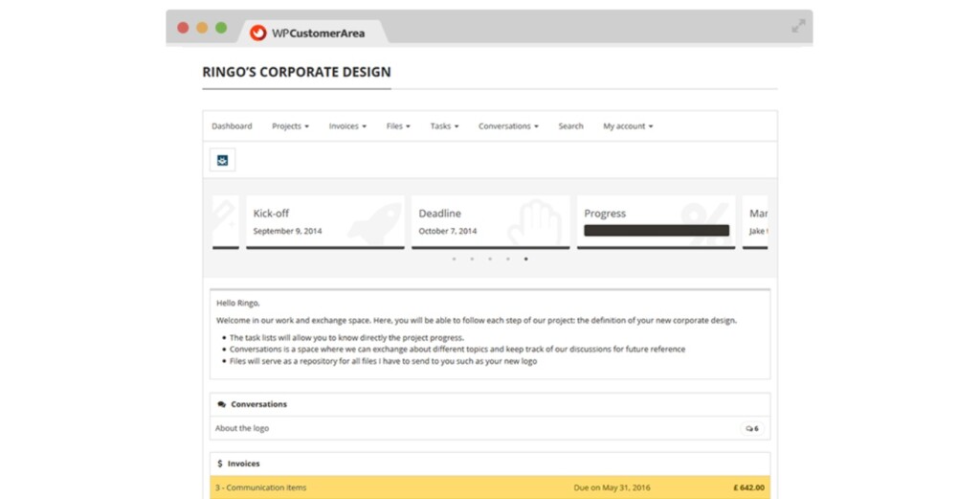Click the 6 comments count badge

(x=752, y=428)
